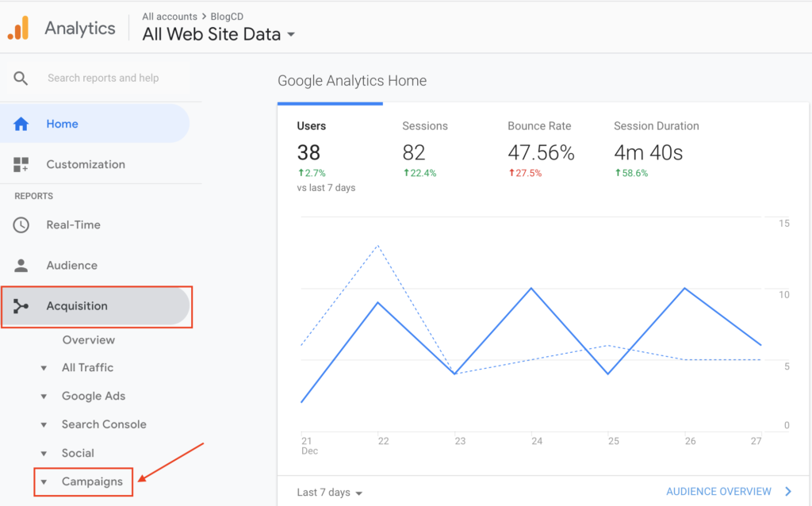
Task: Go to Home in the sidebar
Action: point(95,124)
